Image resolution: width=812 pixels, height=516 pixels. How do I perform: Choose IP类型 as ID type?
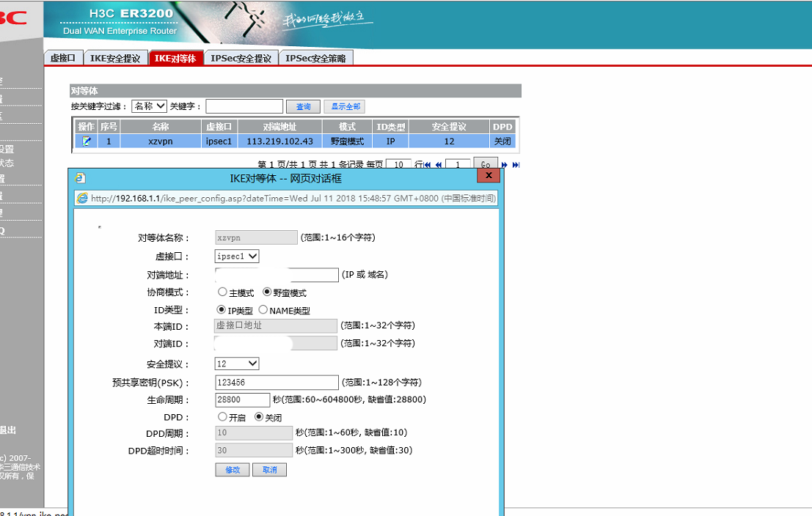pos(221,309)
